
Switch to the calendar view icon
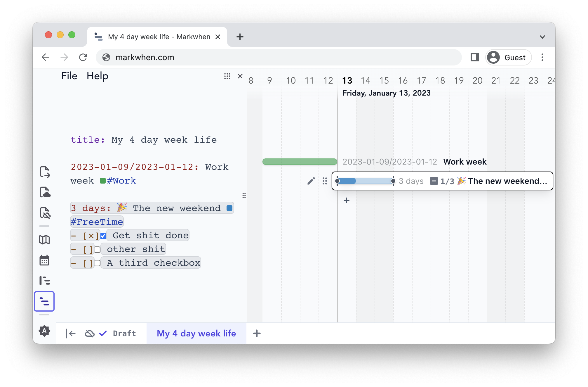(44, 260)
